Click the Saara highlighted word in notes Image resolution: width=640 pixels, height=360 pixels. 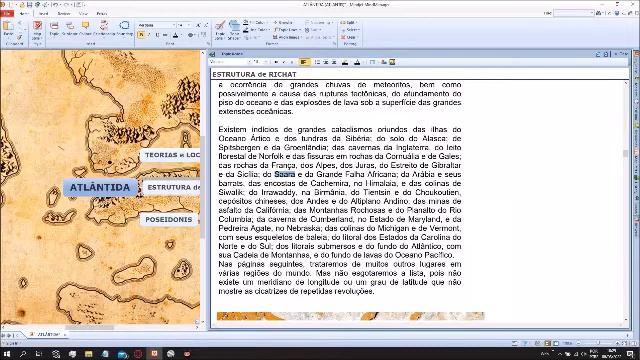tap(284, 174)
